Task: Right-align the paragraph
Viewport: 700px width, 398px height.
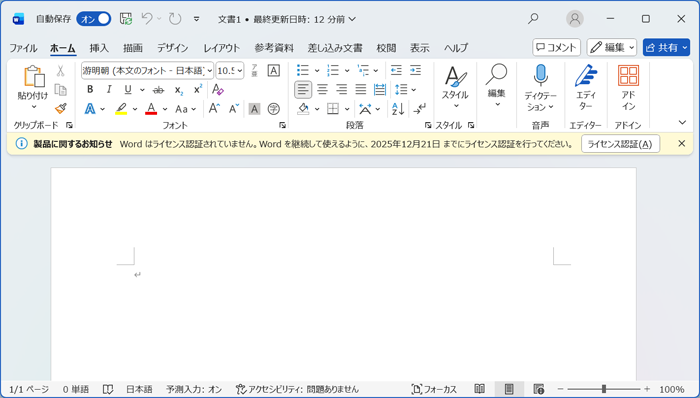Action: coord(341,90)
